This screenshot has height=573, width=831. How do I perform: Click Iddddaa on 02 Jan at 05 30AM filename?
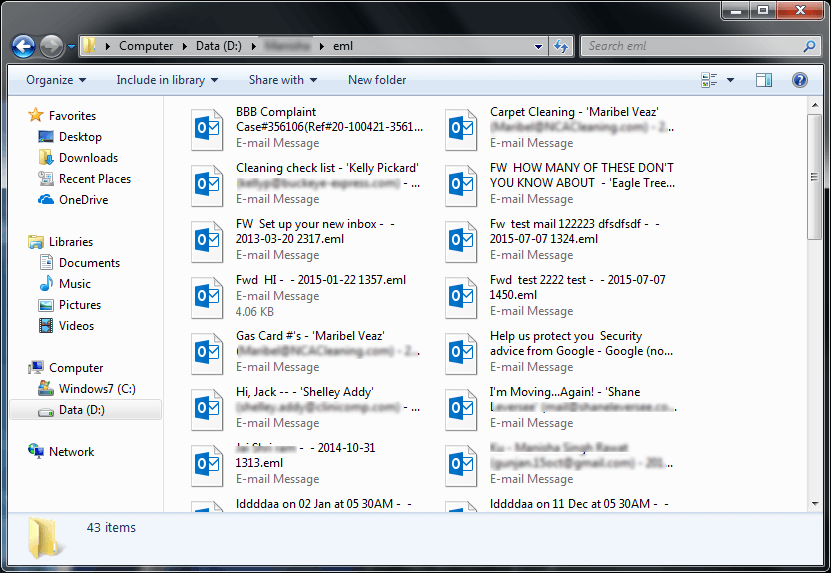pyautogui.click(x=323, y=504)
